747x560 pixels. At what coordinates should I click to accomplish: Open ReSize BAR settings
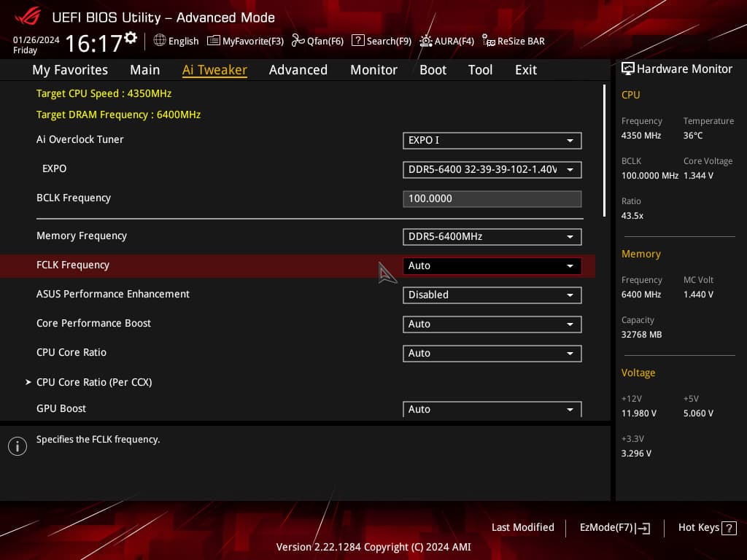(513, 41)
